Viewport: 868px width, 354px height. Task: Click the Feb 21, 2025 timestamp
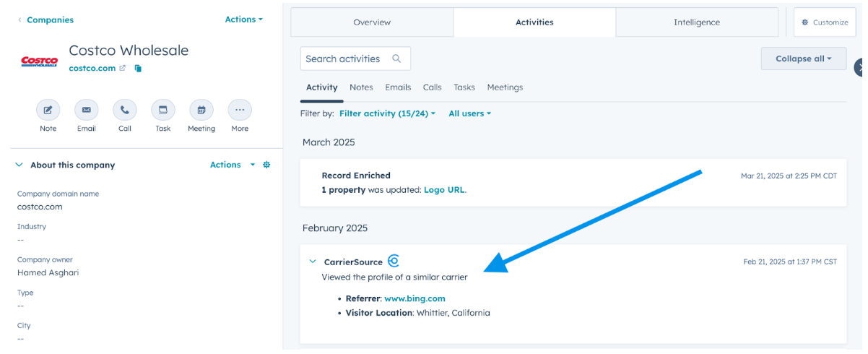click(x=790, y=262)
